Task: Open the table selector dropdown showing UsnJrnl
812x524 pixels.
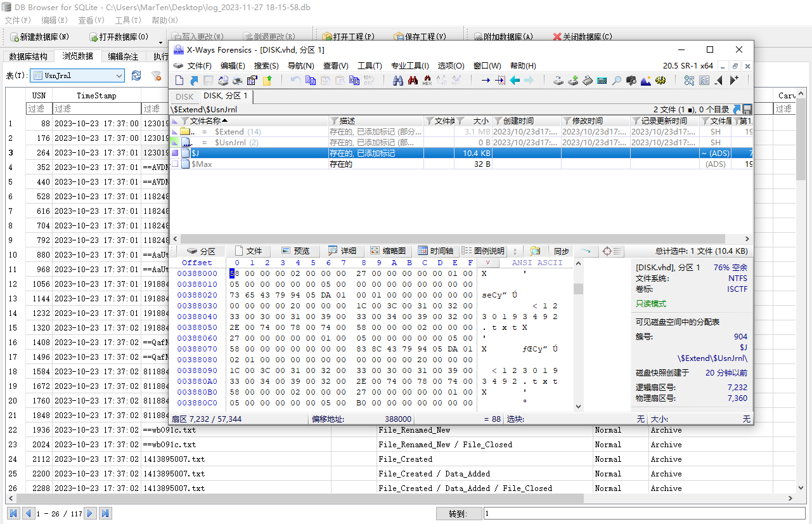Action: pos(77,75)
